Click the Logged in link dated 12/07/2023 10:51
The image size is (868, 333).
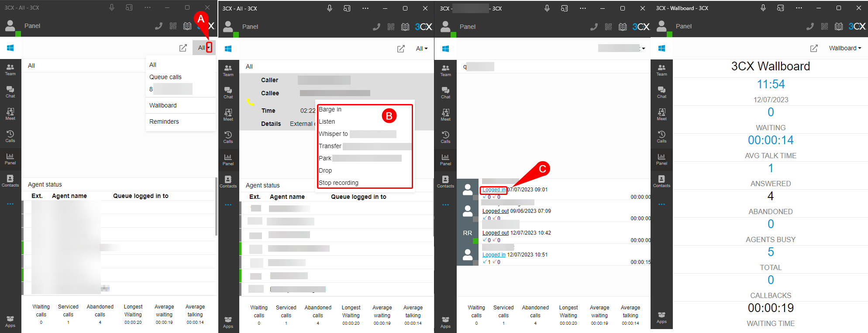click(494, 255)
